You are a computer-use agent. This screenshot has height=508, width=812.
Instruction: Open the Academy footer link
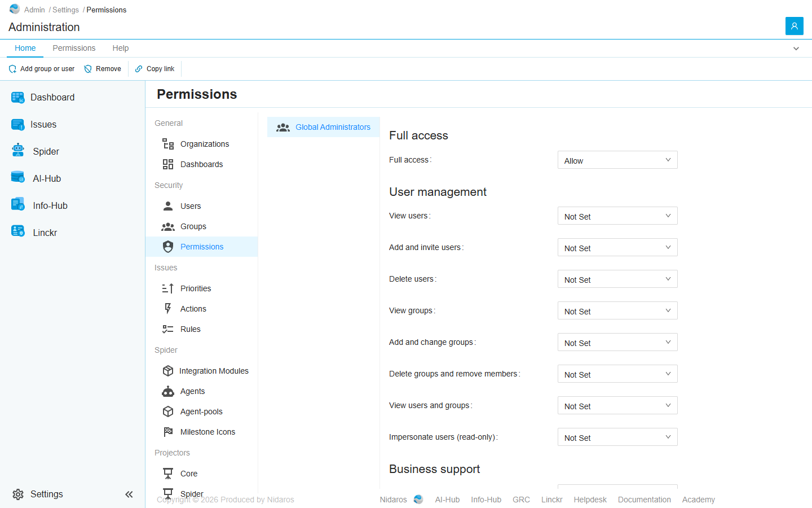(699, 500)
